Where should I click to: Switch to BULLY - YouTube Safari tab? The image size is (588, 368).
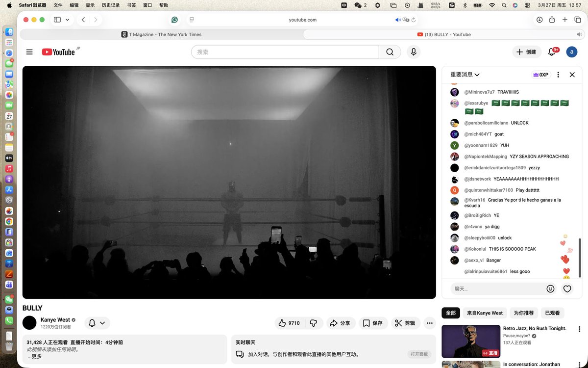(444, 34)
